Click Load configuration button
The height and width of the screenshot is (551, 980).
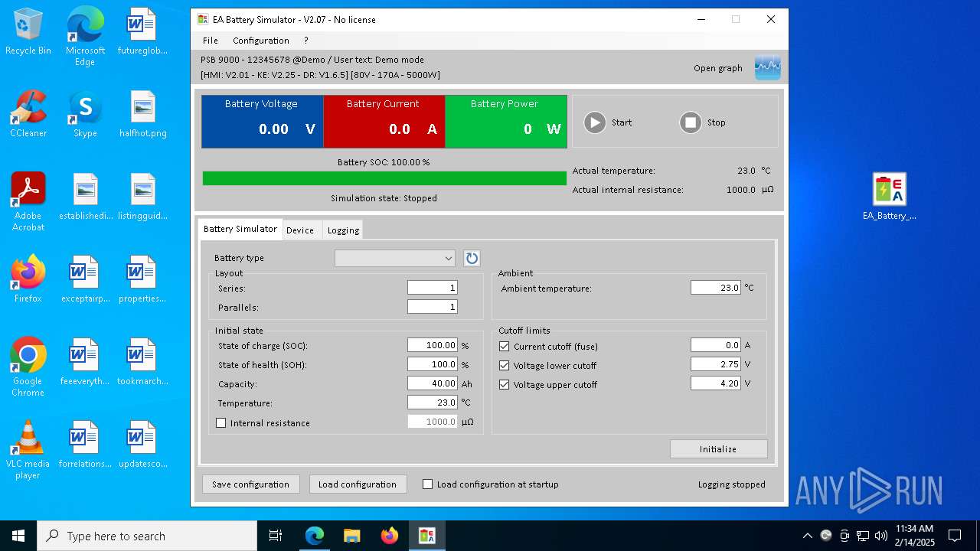[x=358, y=484]
